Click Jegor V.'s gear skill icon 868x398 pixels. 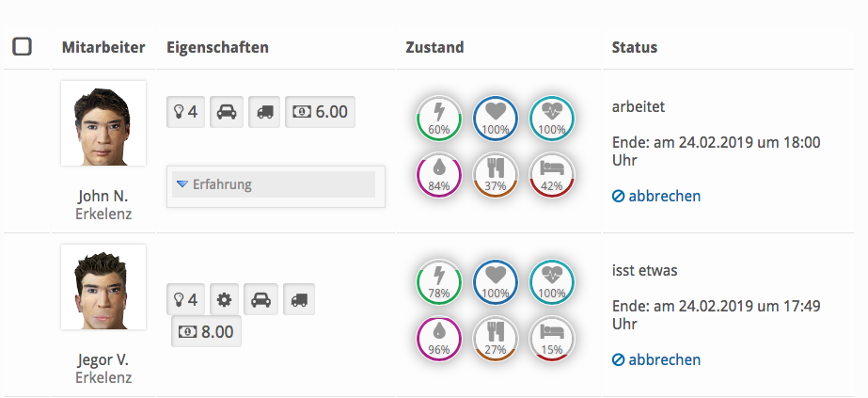[224, 299]
